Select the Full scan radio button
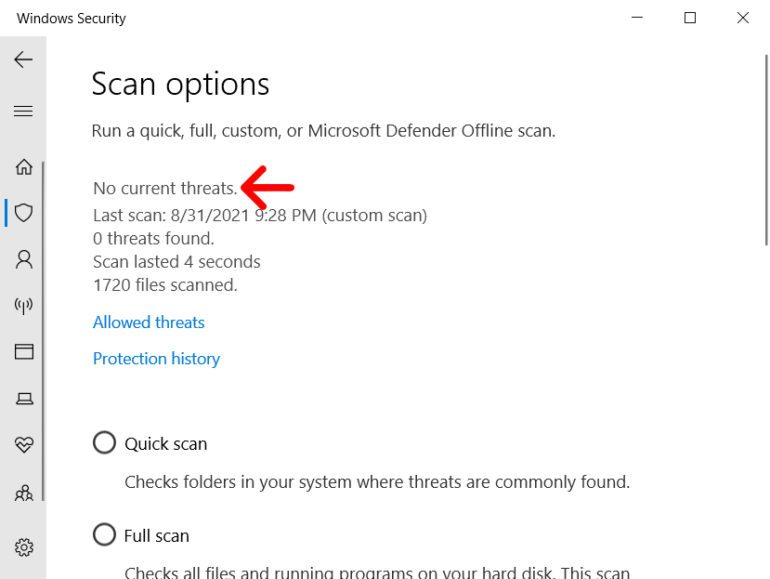The width and height of the screenshot is (770, 579). (104, 535)
